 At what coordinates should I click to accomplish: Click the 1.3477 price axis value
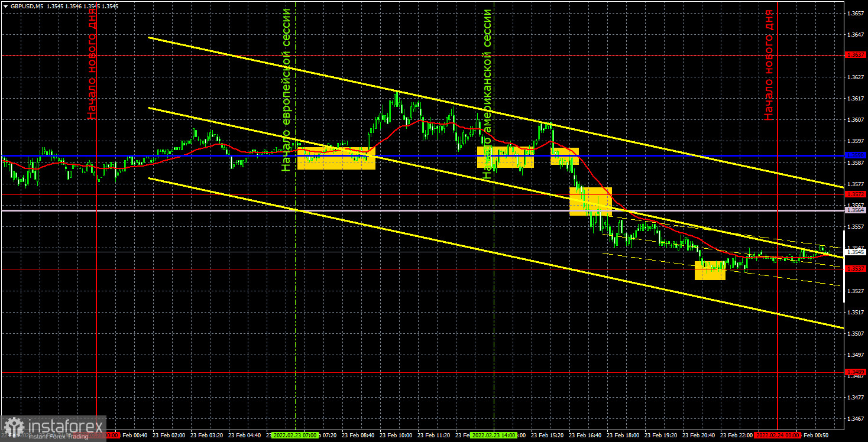tap(856, 397)
